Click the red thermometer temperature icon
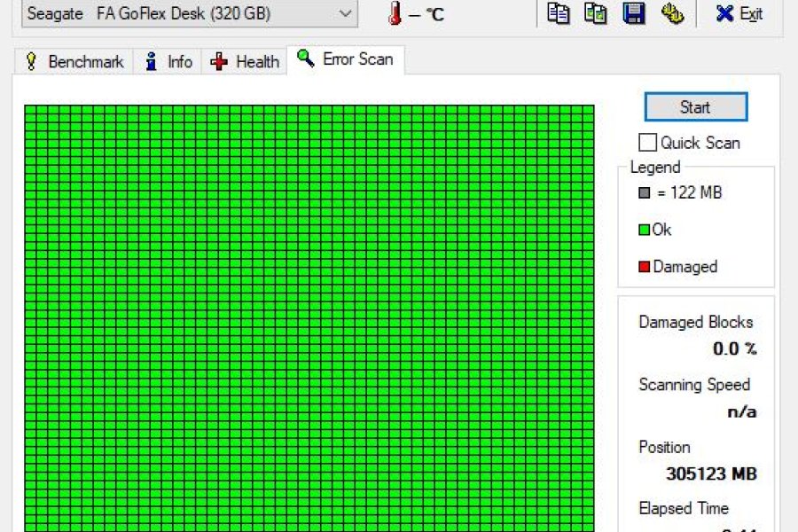 (x=395, y=14)
